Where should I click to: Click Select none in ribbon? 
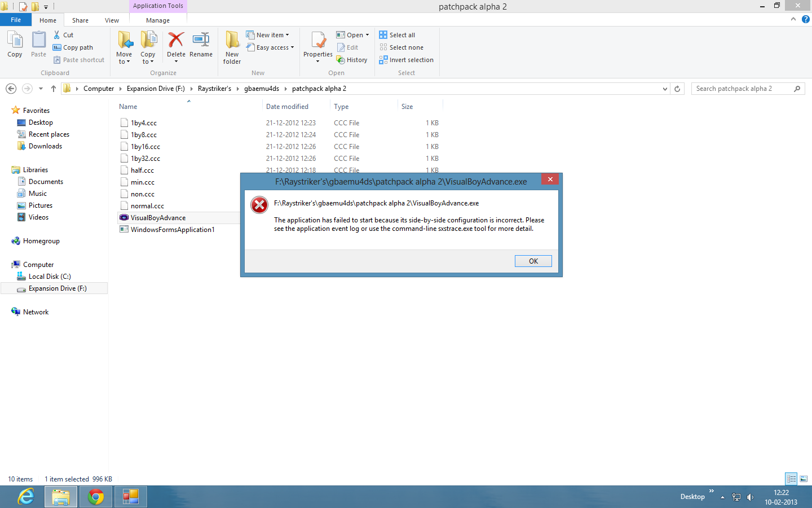[401, 47]
